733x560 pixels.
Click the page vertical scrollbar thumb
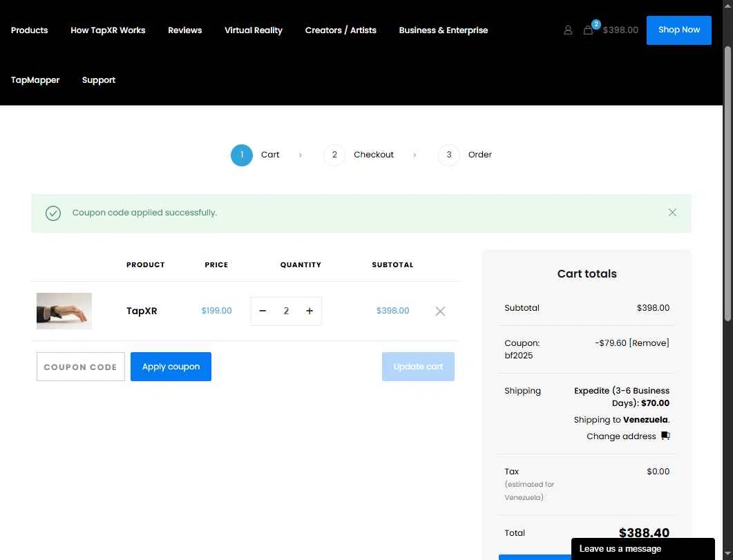point(727,184)
